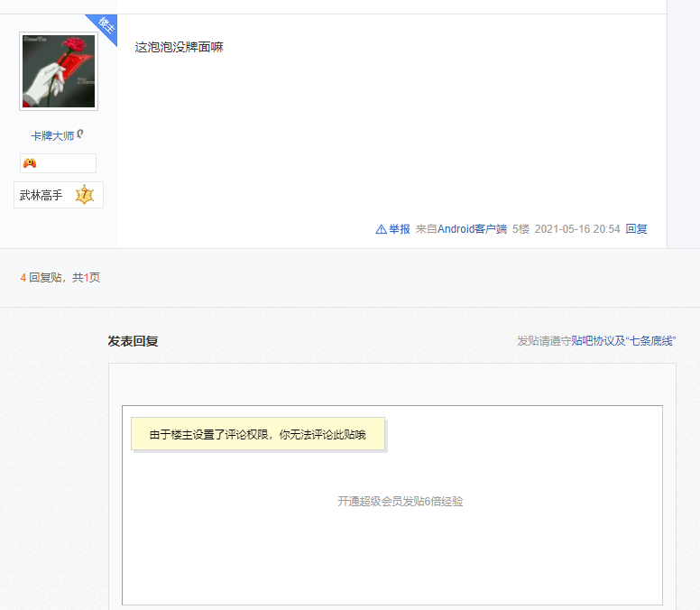Viewport: 700px width, 610px height.
Task: Click the orange game controller badge icon
Action: pos(30,163)
